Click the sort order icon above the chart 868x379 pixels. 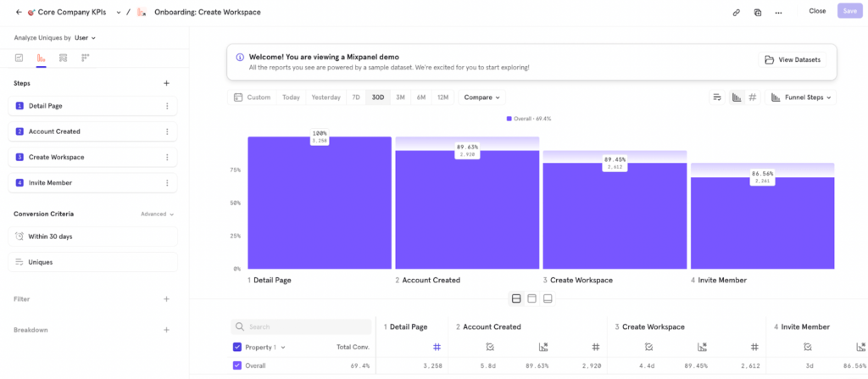coord(717,98)
